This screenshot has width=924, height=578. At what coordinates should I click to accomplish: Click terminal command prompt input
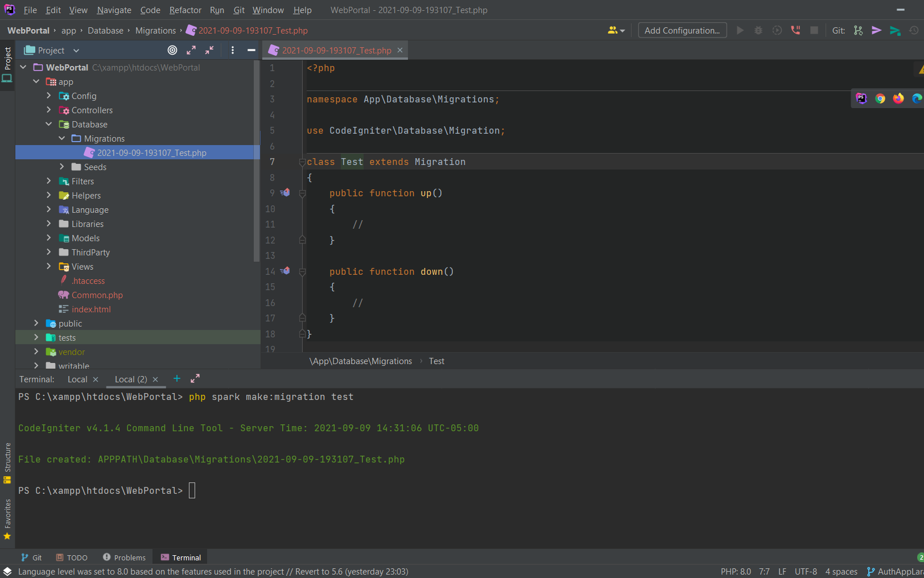pyautogui.click(x=192, y=490)
